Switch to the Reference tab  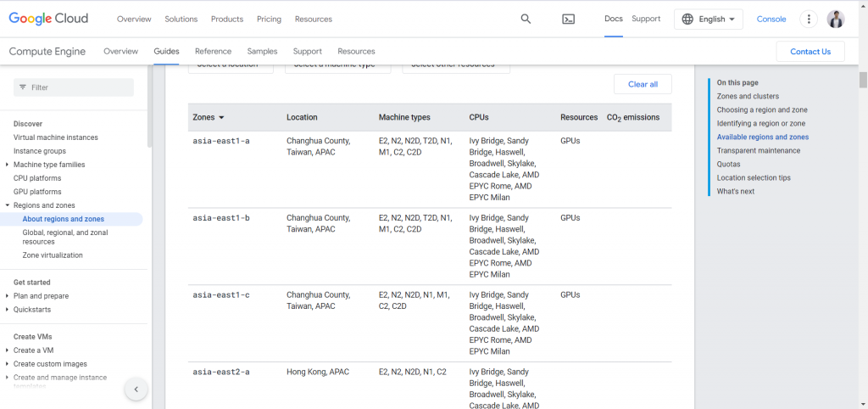click(x=213, y=51)
